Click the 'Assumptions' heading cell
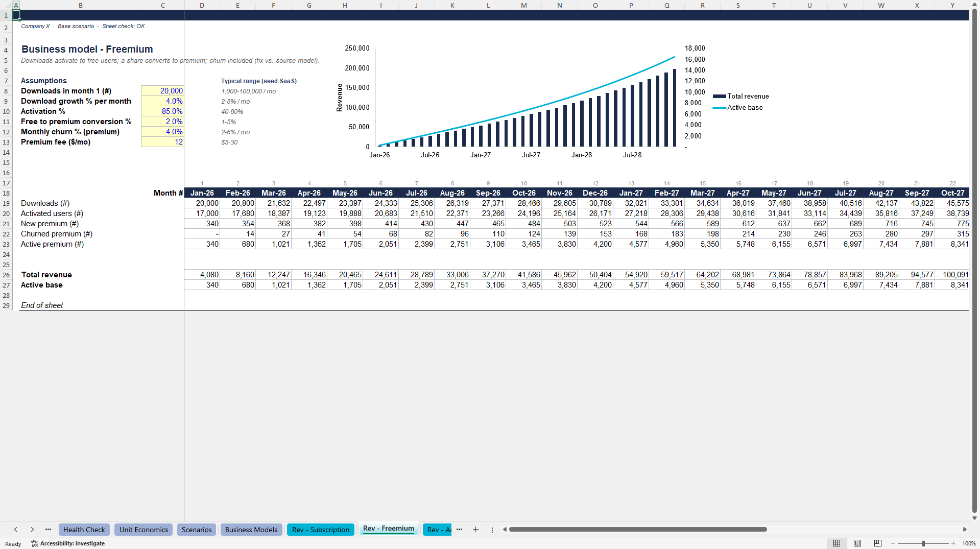Viewport: 980px width, 549px height. click(43, 81)
